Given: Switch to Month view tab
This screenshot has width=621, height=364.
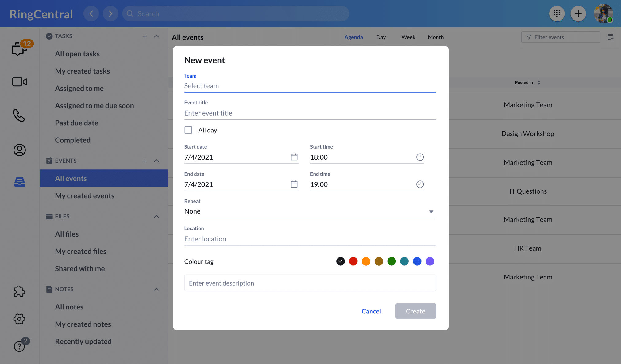Looking at the screenshot, I should coord(436,37).
